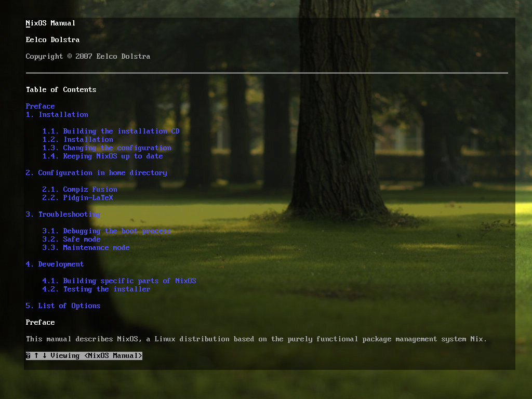This screenshot has height=399, width=532.
Task: Open the Maintenance mode section
Action: [86, 247]
